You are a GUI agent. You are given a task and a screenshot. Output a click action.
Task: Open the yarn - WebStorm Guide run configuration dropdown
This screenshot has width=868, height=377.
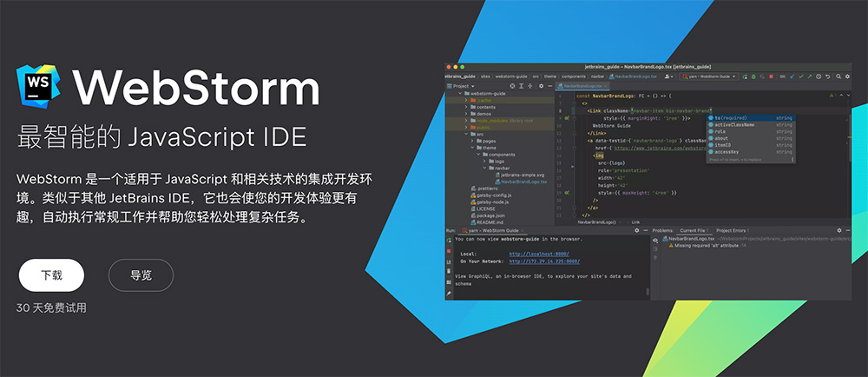click(708, 76)
